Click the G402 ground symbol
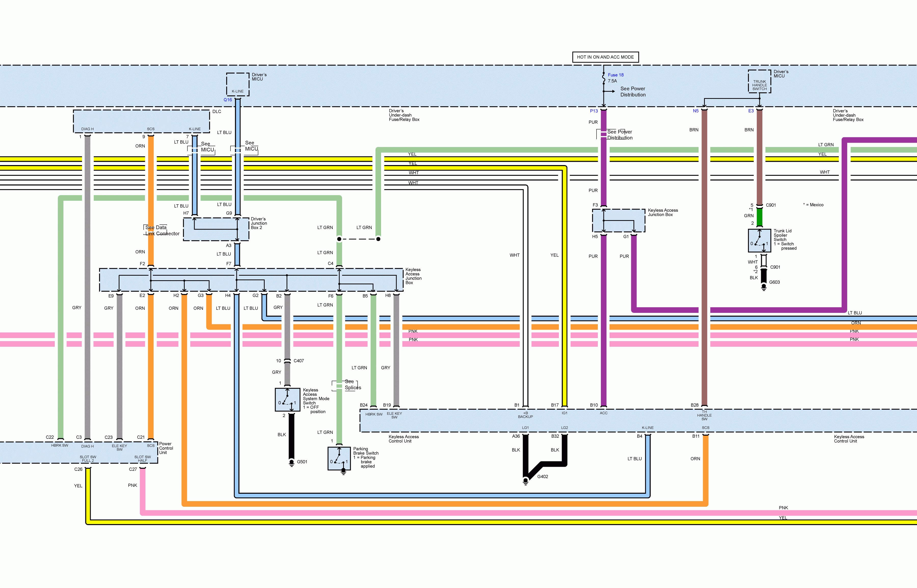The width and height of the screenshot is (917, 588). coord(525,481)
